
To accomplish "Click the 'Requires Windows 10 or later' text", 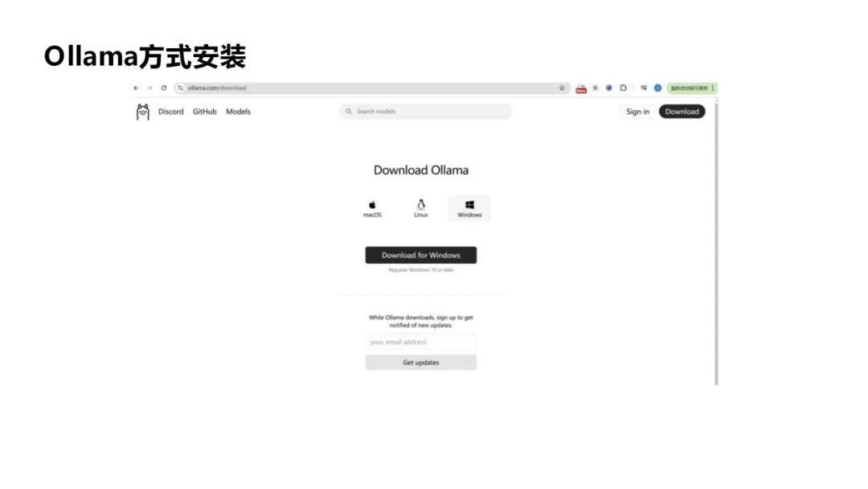I will [420, 270].
